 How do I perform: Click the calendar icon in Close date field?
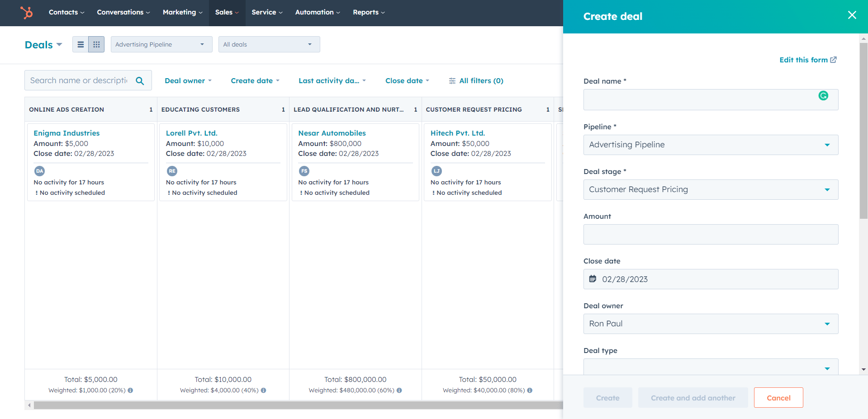point(593,279)
